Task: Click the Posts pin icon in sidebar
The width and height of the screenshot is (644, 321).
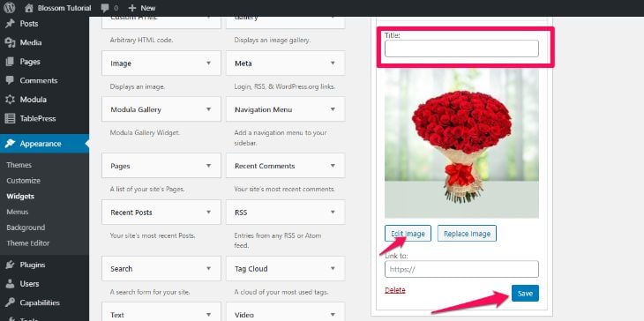Action: pos(10,24)
